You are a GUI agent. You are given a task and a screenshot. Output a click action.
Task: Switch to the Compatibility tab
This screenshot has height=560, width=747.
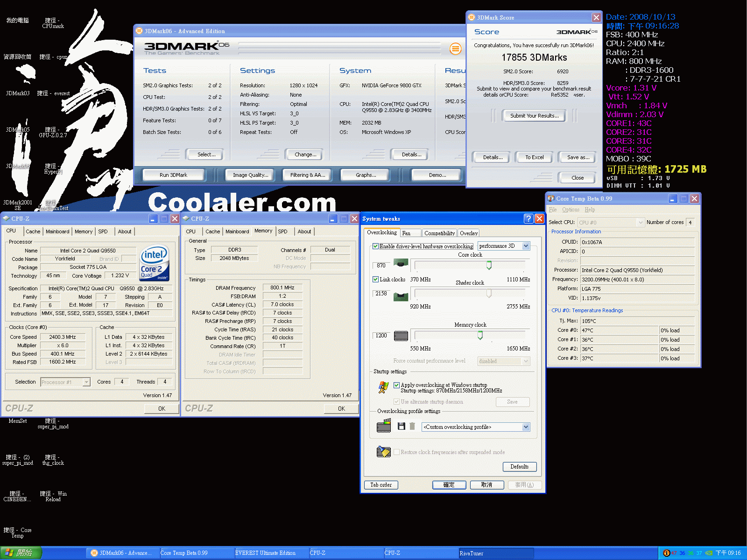439,233
